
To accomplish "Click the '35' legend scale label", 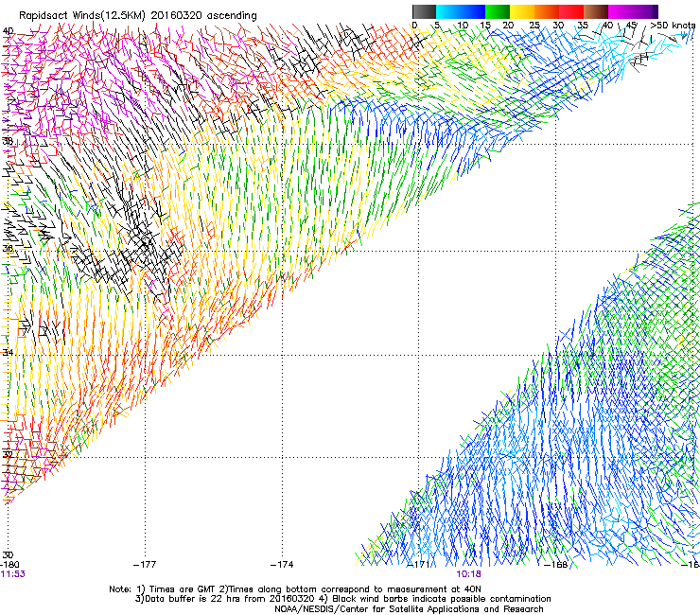I will [x=583, y=25].
